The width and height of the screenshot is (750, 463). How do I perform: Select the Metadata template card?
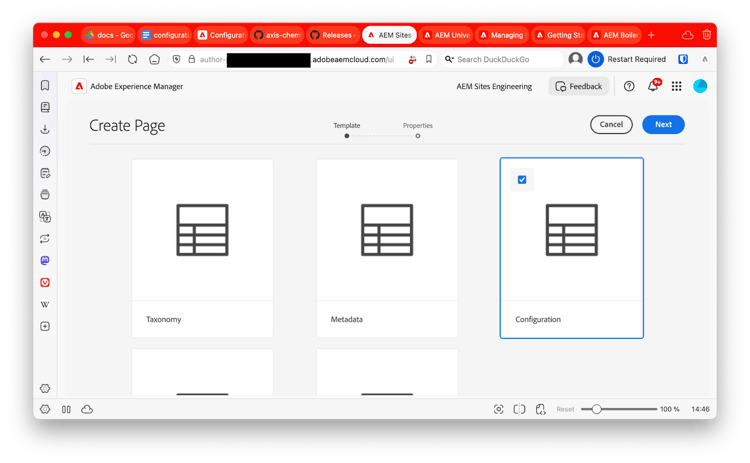point(387,248)
